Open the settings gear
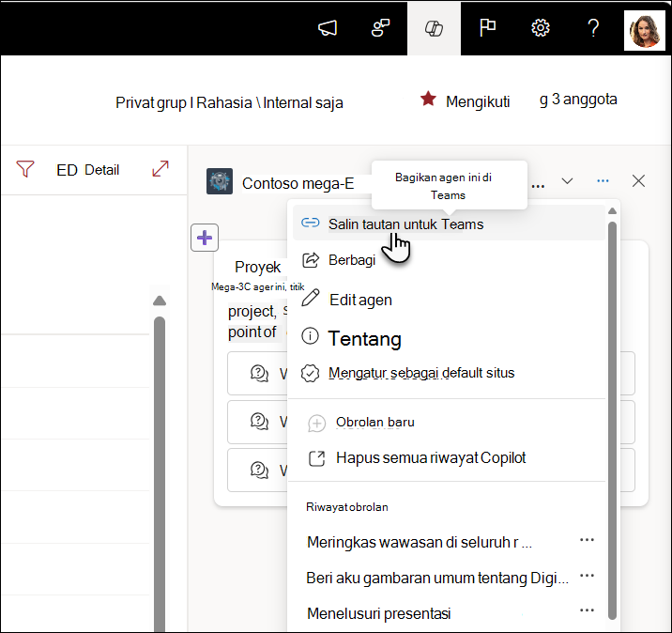The height and width of the screenshot is (633, 672). 540,28
